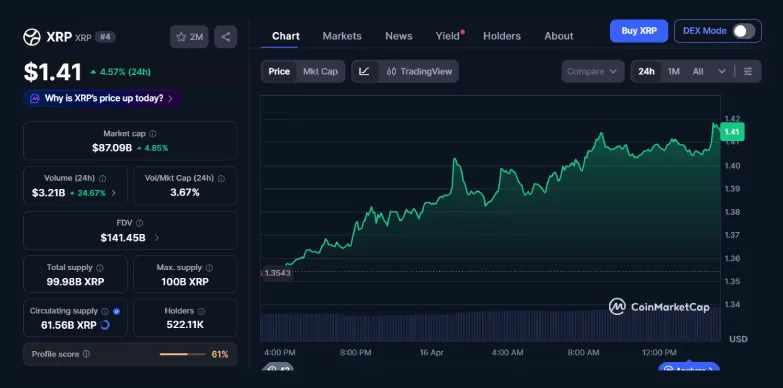Click Total supply info icon

100,268
